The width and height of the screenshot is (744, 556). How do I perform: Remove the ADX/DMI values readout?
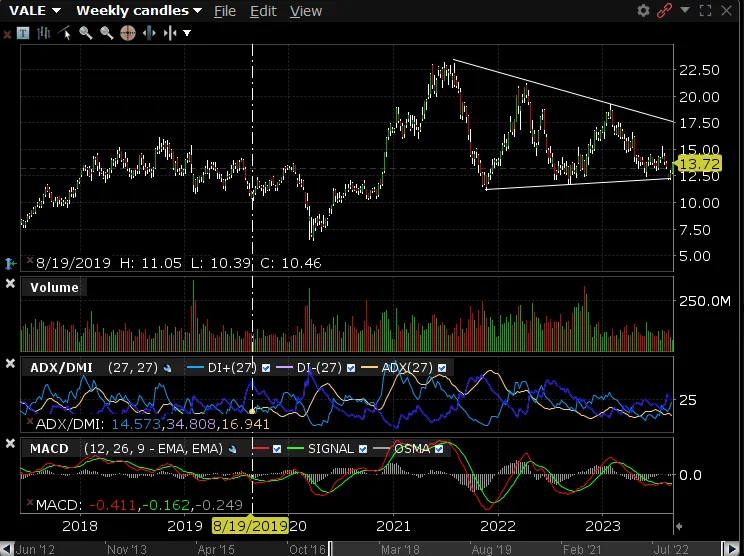[30, 421]
